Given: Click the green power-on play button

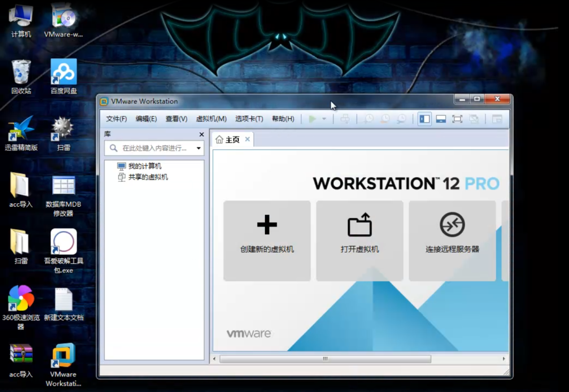Looking at the screenshot, I should pyautogui.click(x=312, y=119).
